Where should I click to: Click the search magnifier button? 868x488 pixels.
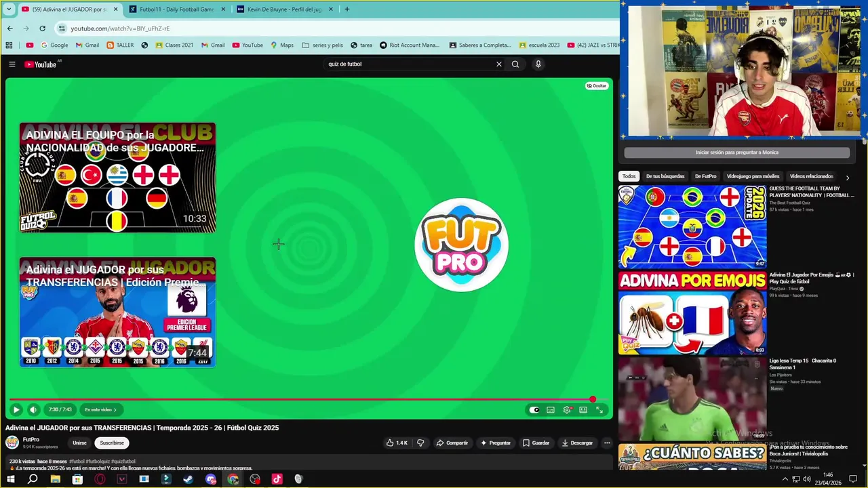[x=515, y=64]
